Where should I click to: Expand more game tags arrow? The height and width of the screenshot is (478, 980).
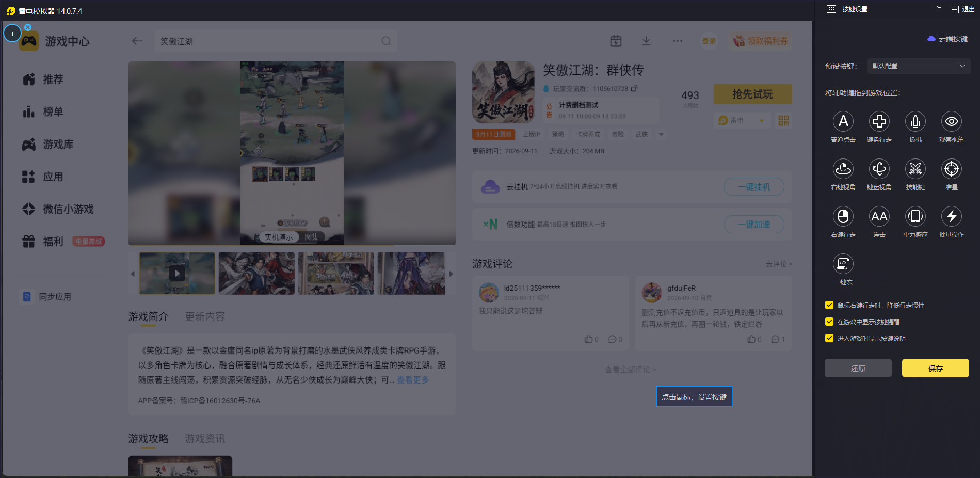(x=661, y=134)
